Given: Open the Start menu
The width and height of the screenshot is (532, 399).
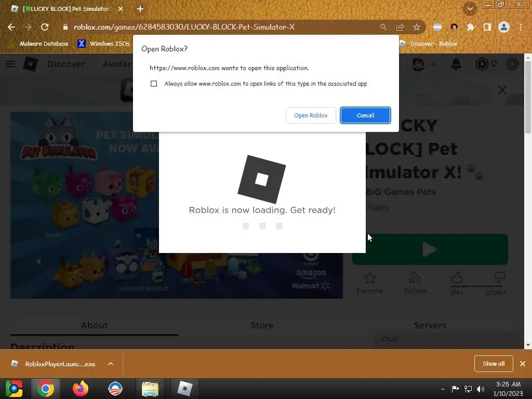Looking at the screenshot, I should point(14,389).
